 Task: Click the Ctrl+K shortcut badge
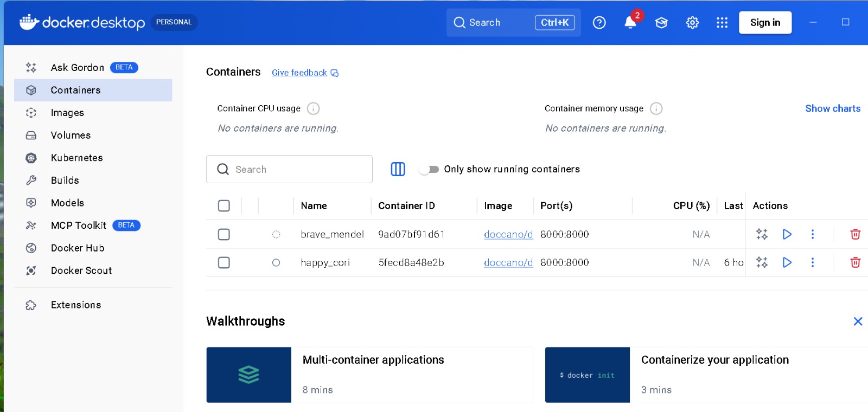[x=554, y=23]
